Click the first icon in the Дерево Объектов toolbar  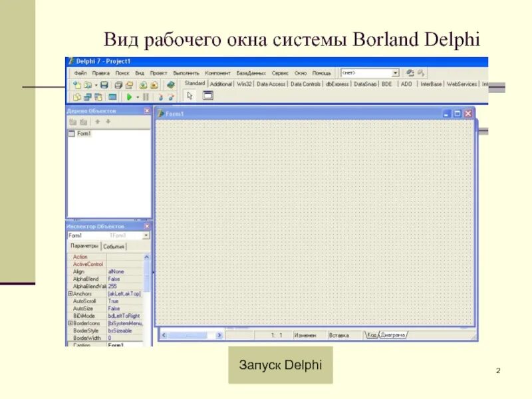pos(73,122)
